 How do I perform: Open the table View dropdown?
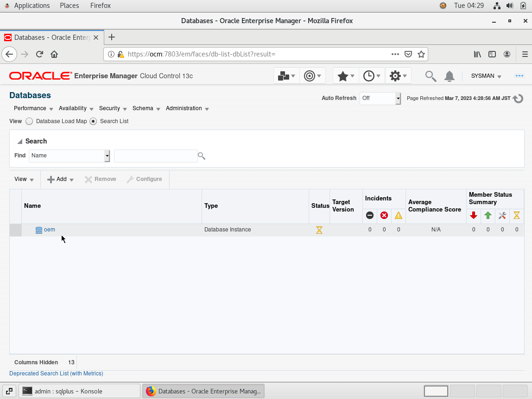(x=24, y=179)
